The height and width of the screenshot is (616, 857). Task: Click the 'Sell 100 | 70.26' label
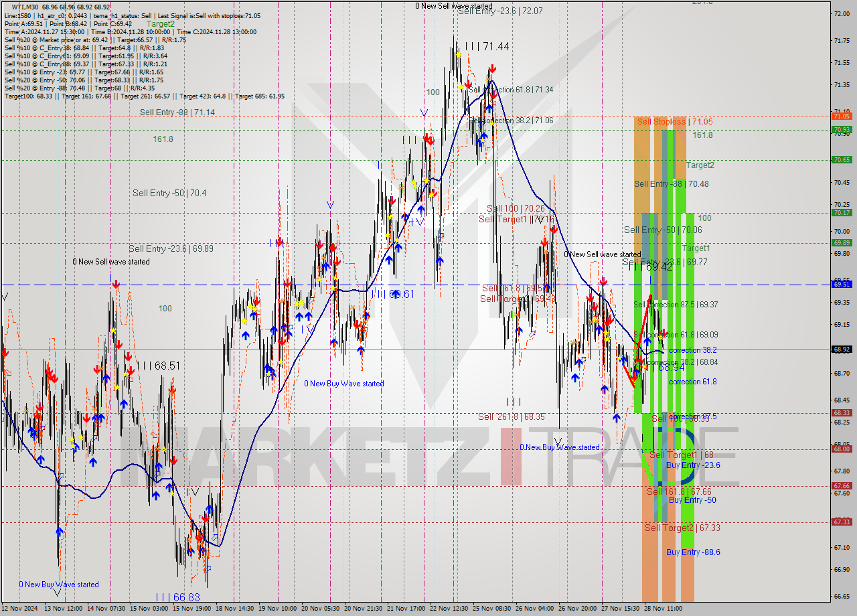click(516, 208)
